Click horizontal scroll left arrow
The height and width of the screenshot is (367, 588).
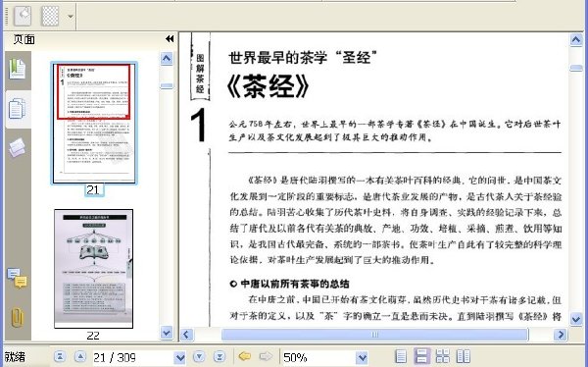187,335
